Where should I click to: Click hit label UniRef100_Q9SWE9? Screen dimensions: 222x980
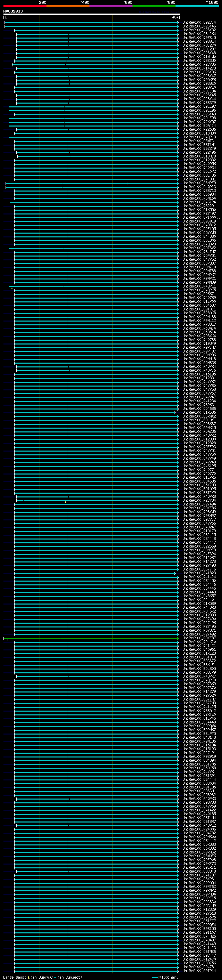(x=199, y=221)
